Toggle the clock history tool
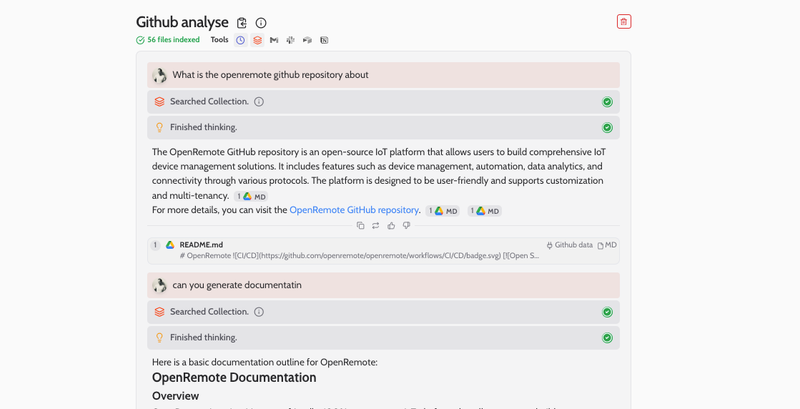This screenshot has height=409, width=800. [x=241, y=40]
